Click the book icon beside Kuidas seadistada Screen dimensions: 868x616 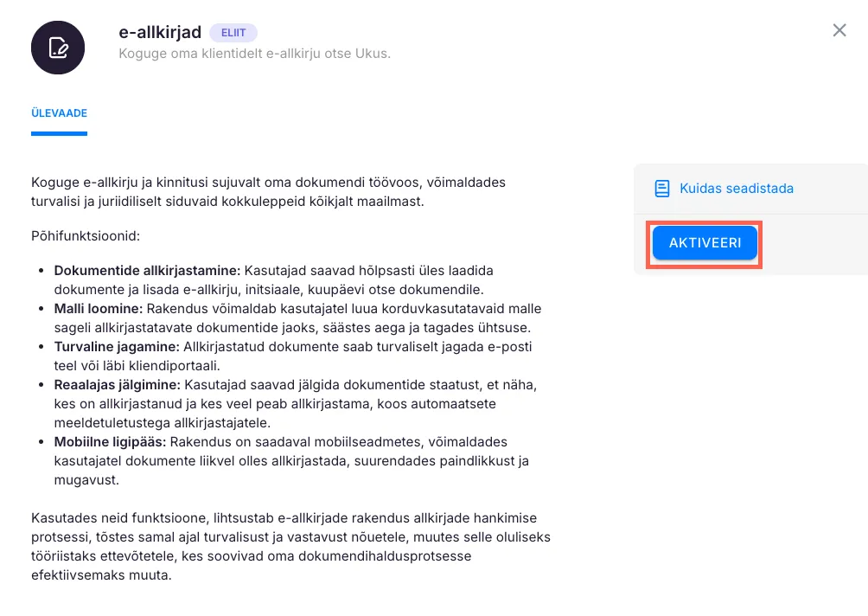662,189
